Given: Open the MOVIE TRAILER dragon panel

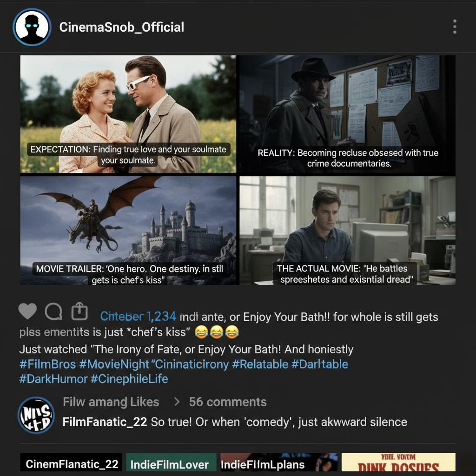Looking at the screenshot, I should point(128,230).
